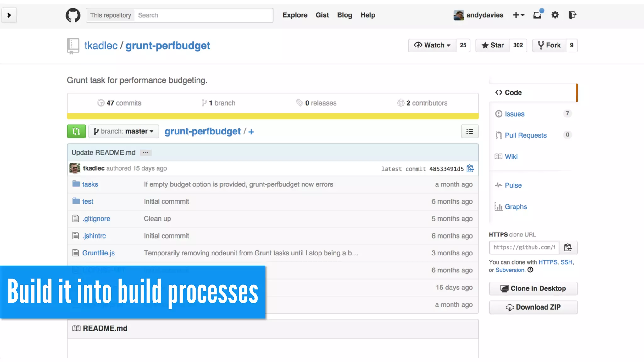Viewport: 644px width, 362px height.
Task: Open the Help menu item
Action: tap(368, 15)
